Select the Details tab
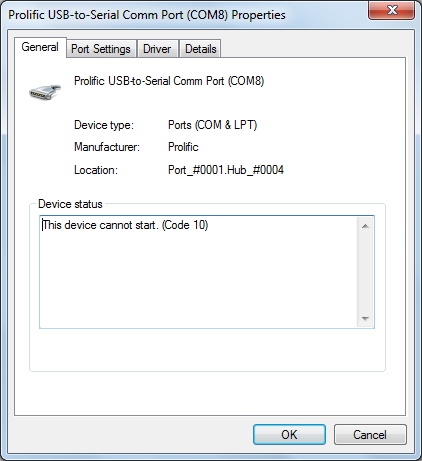The height and width of the screenshot is (461, 422). click(200, 49)
